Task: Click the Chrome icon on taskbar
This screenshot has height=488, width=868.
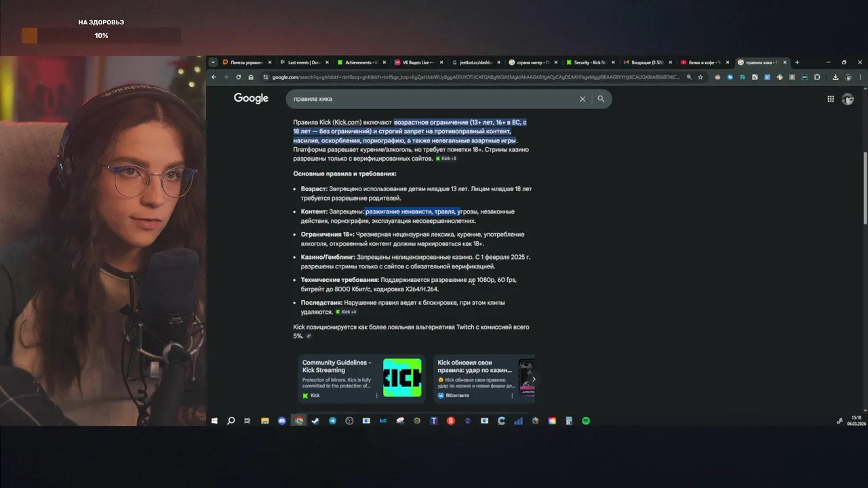Action: pos(299,421)
